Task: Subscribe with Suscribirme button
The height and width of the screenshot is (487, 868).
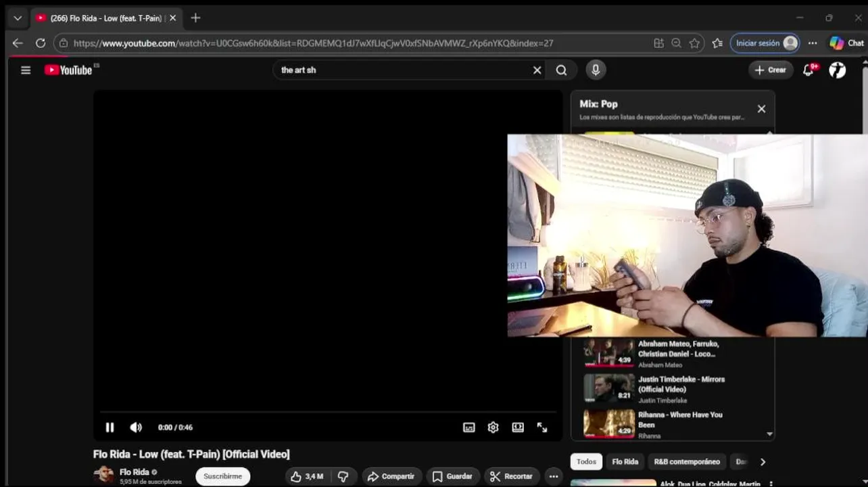Action: pyautogui.click(x=222, y=476)
